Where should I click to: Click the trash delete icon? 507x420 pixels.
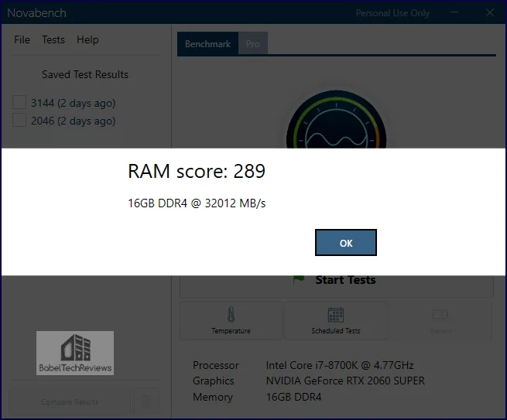point(146,401)
